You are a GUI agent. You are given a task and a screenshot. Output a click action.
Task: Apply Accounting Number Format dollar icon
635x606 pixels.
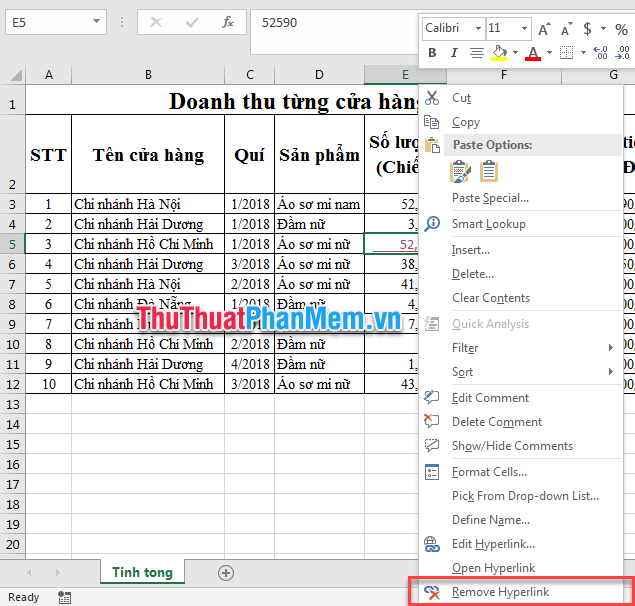[587, 29]
